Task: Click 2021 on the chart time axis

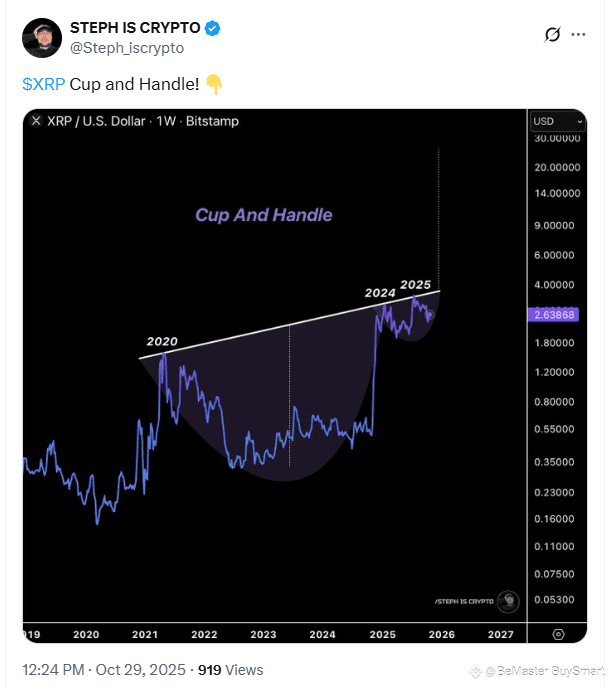Action: (x=145, y=634)
